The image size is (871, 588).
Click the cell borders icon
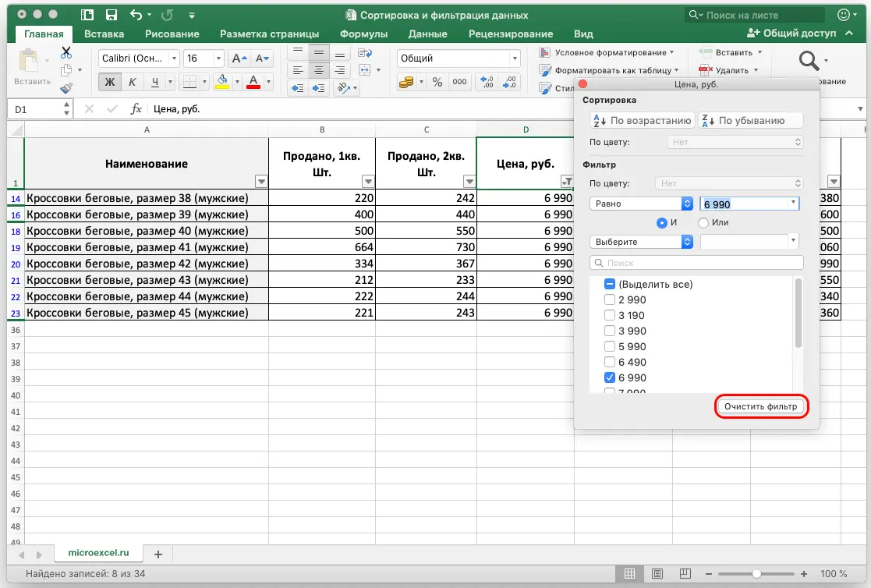pos(189,82)
